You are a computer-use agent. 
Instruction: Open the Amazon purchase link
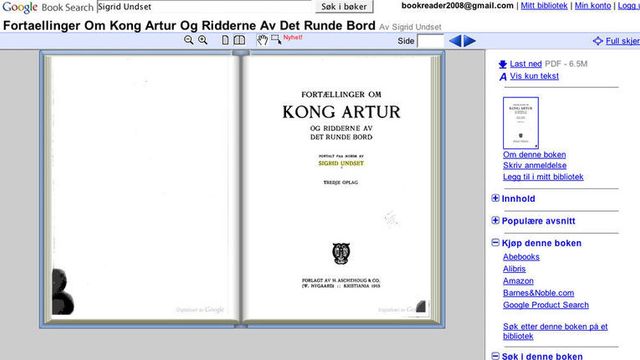pyautogui.click(x=518, y=281)
